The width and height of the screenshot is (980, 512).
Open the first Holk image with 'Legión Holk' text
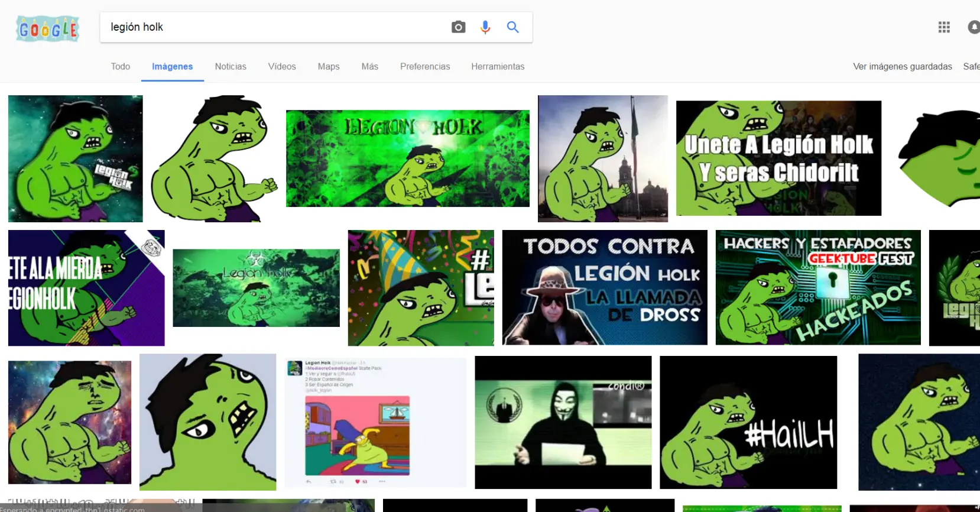coord(75,158)
